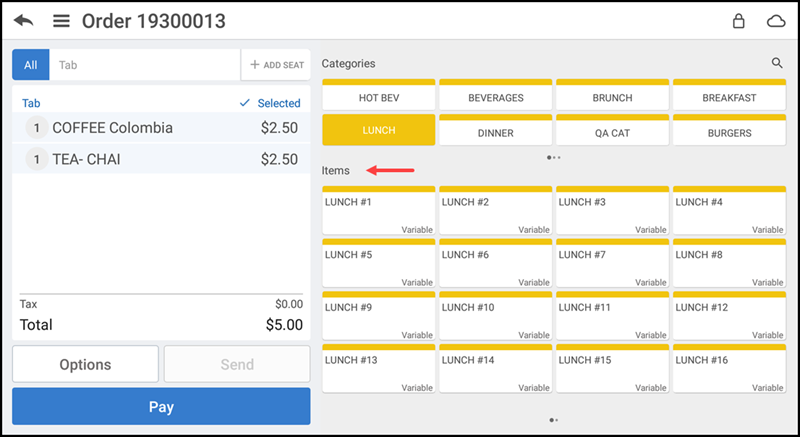Tap the LUNCH #10 tile
Viewport: 800px width, 437px height.
click(495, 316)
